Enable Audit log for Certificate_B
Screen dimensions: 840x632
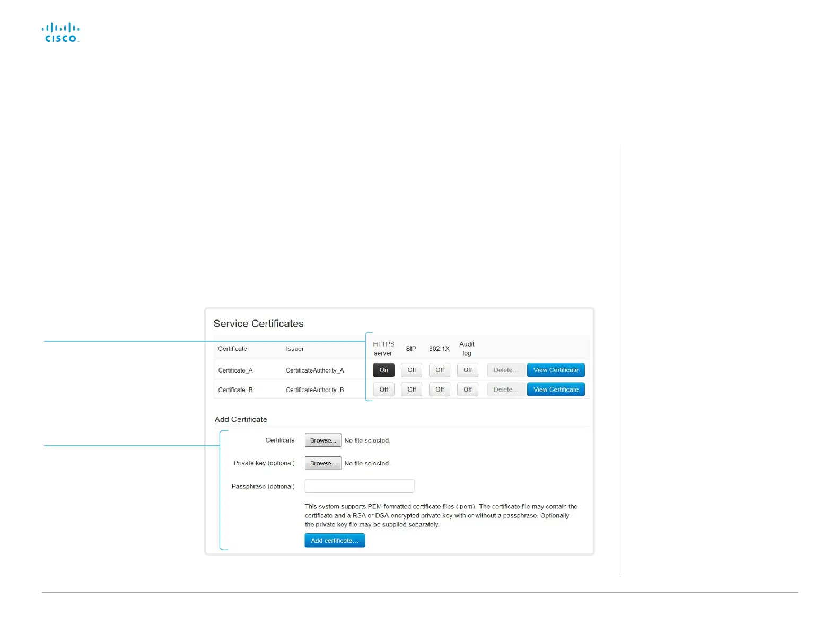click(x=468, y=389)
